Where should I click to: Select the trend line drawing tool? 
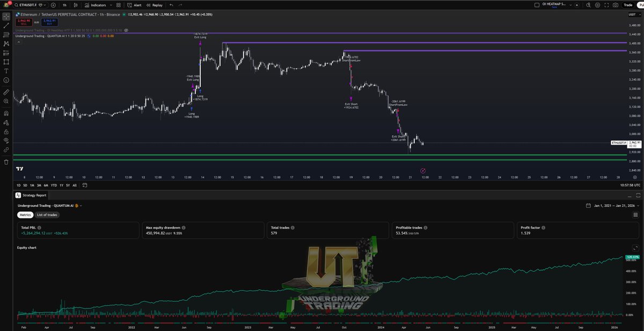[x=6, y=25]
